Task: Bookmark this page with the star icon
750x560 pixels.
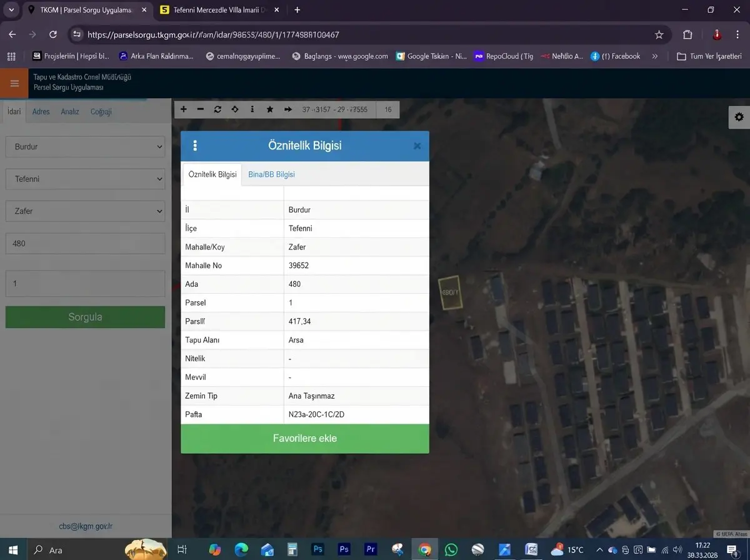Action: point(659,35)
